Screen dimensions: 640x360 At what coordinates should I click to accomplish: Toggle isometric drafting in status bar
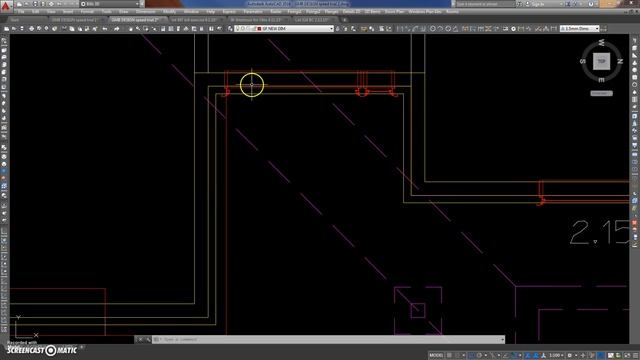coord(493,356)
